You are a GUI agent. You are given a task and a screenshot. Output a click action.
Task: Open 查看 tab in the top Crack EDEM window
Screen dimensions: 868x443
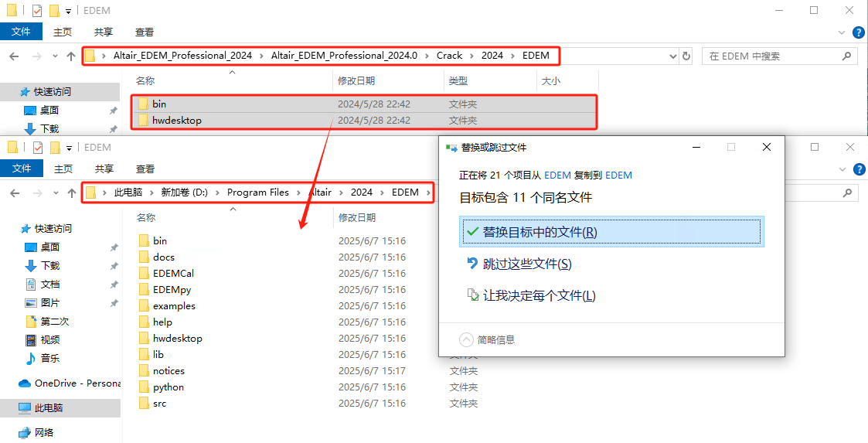pyautogui.click(x=145, y=32)
